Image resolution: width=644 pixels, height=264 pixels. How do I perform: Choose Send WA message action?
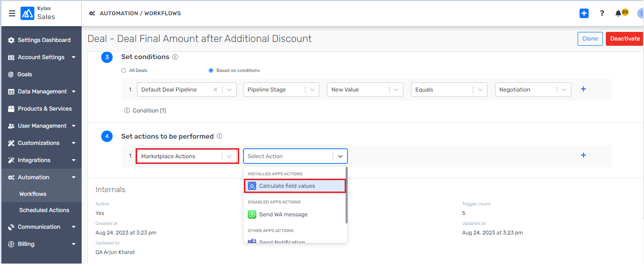pyautogui.click(x=283, y=214)
